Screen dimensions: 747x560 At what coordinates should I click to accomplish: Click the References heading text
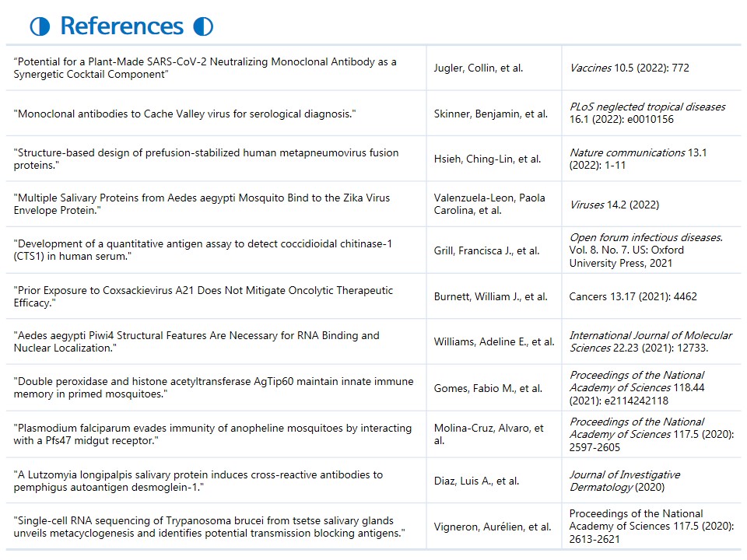[x=121, y=26]
